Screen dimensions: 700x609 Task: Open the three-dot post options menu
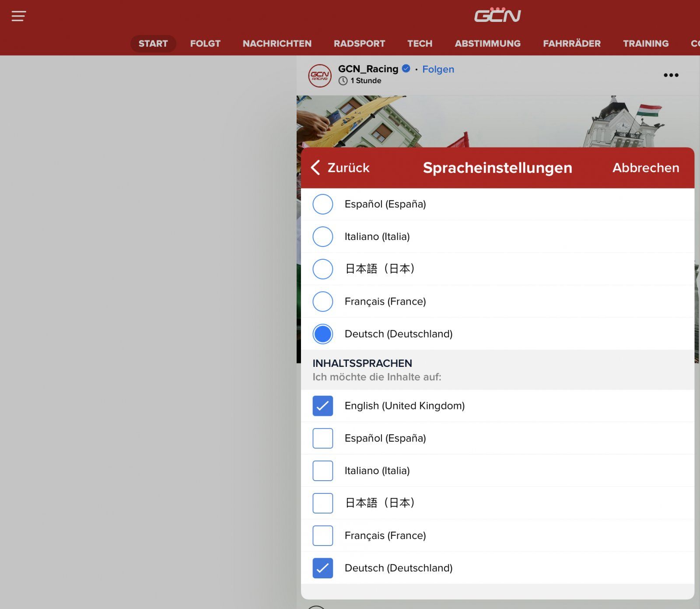[x=671, y=75]
